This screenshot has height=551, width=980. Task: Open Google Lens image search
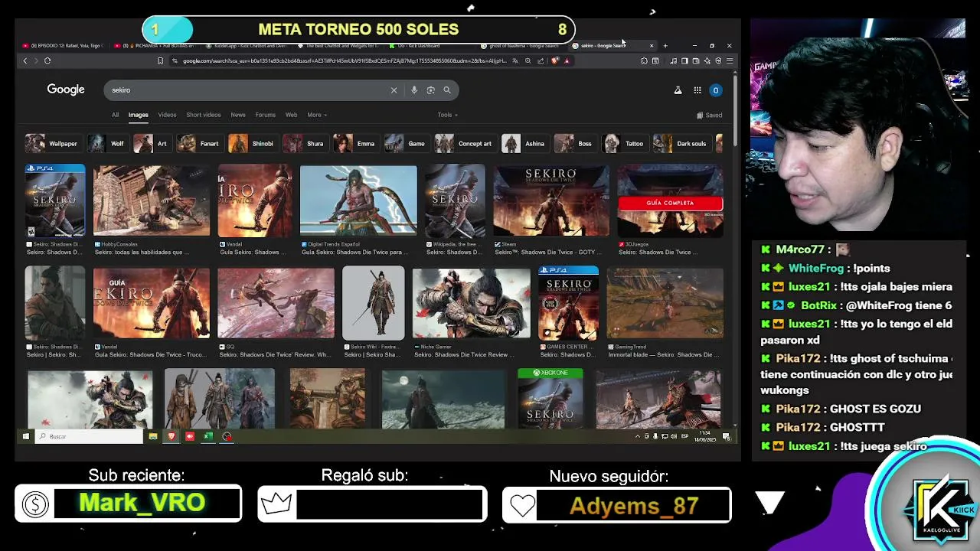(x=430, y=90)
